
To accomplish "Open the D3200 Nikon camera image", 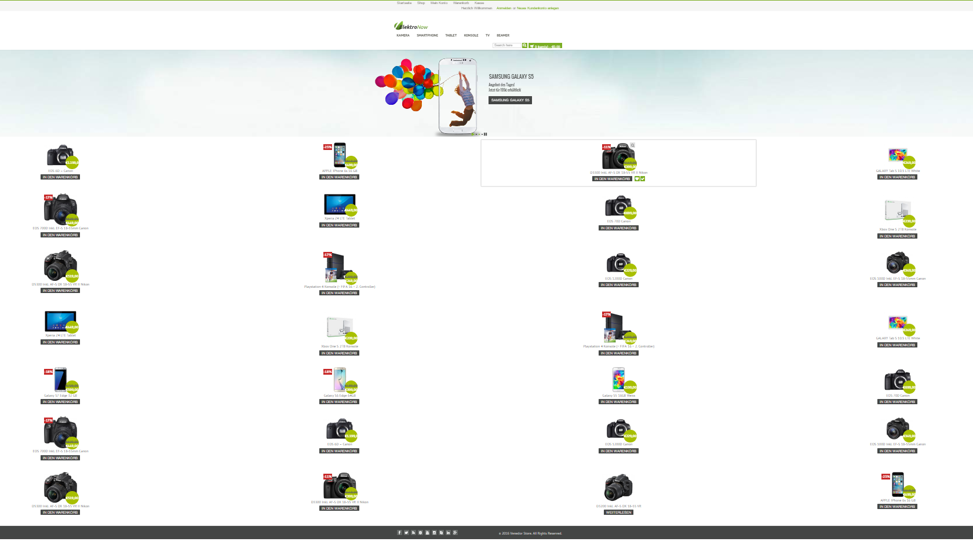I will (618, 488).
